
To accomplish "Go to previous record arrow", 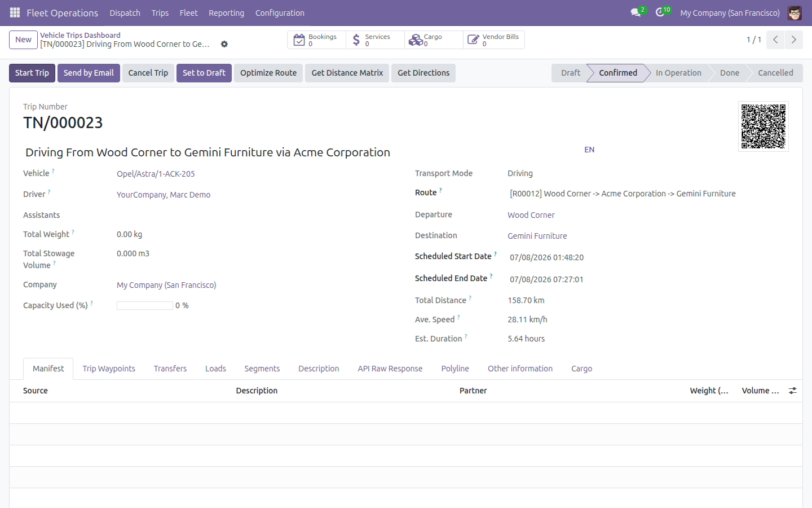I will [x=775, y=40].
